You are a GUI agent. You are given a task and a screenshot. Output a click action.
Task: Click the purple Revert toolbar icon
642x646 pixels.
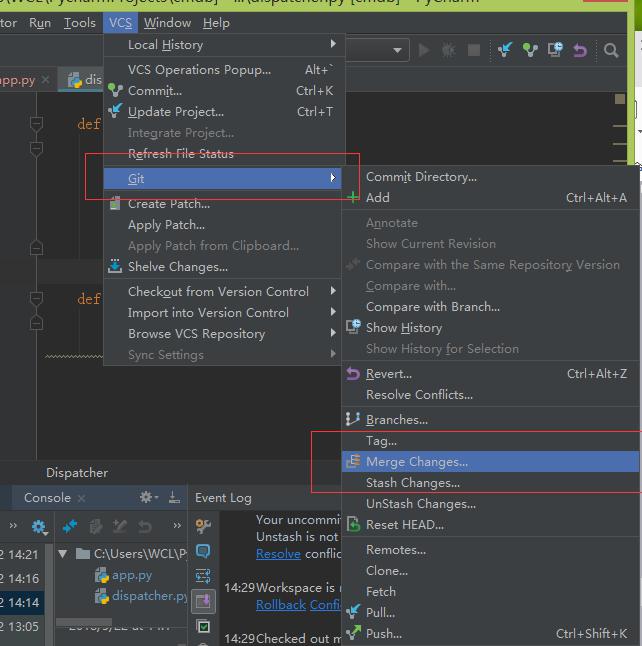coord(580,50)
